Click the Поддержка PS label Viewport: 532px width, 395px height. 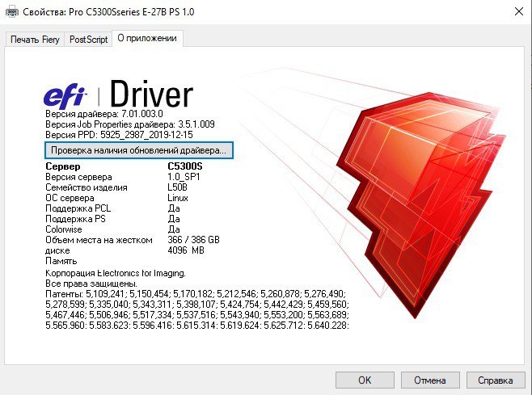76,219
